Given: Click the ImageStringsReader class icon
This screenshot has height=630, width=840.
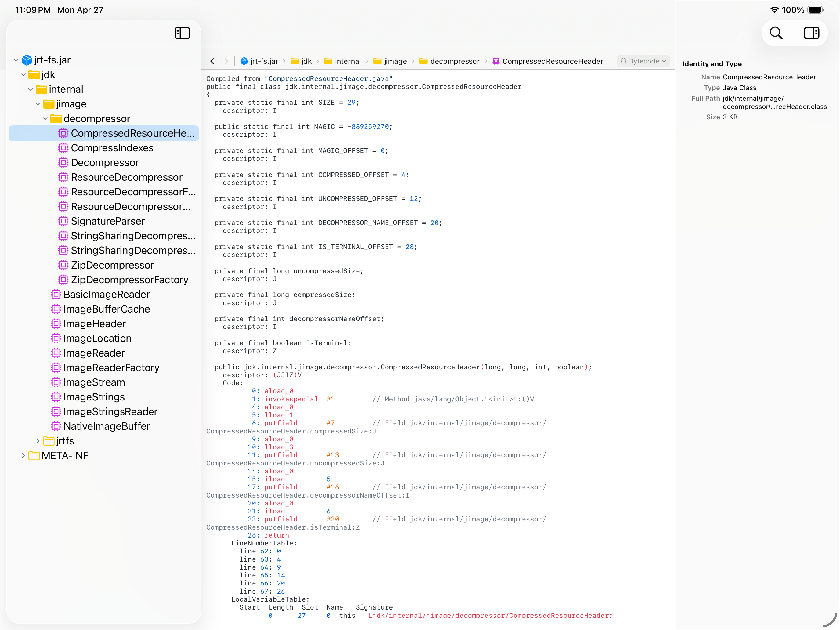Looking at the screenshot, I should (x=56, y=412).
